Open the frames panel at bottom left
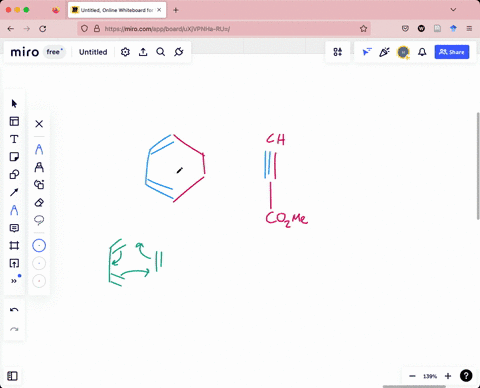Screen dimensions: 480x388 click(x=12, y=376)
